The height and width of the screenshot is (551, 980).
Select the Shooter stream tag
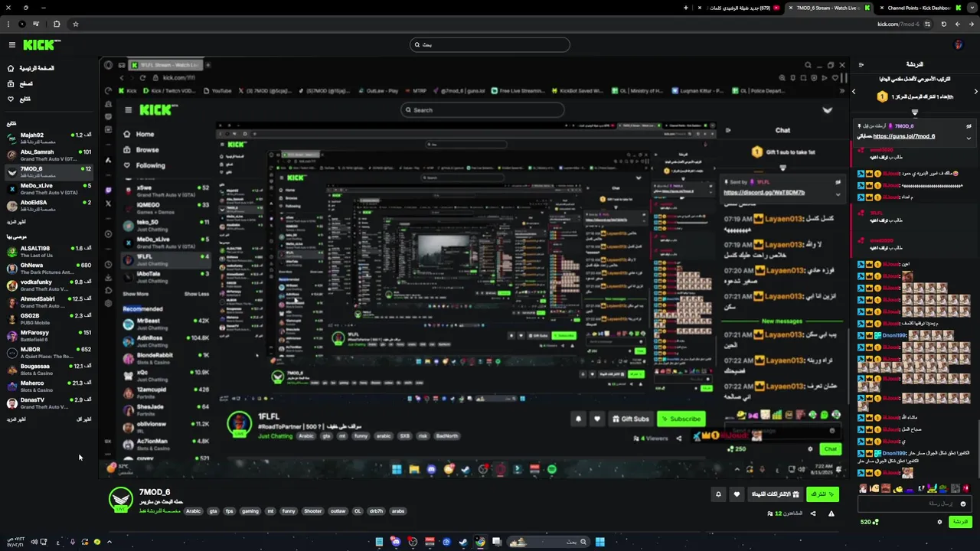click(x=313, y=511)
